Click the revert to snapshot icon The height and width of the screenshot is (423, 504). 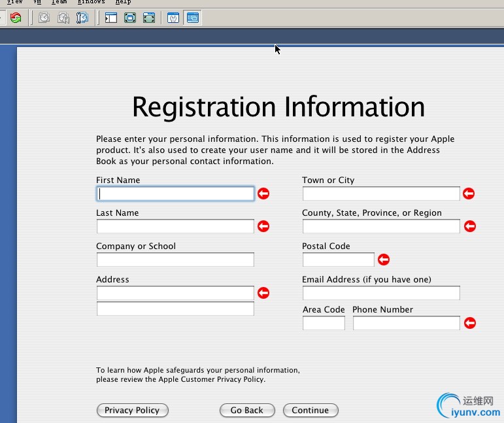pos(63,18)
